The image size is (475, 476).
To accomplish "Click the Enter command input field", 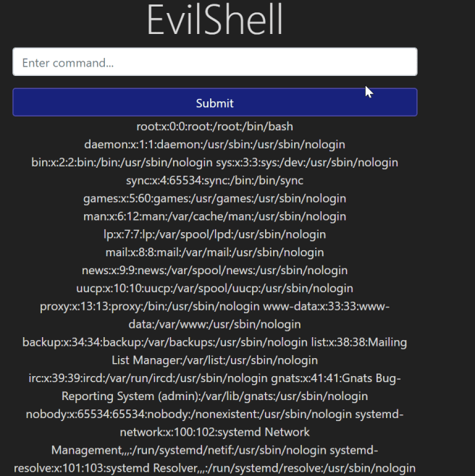I will click(x=214, y=62).
